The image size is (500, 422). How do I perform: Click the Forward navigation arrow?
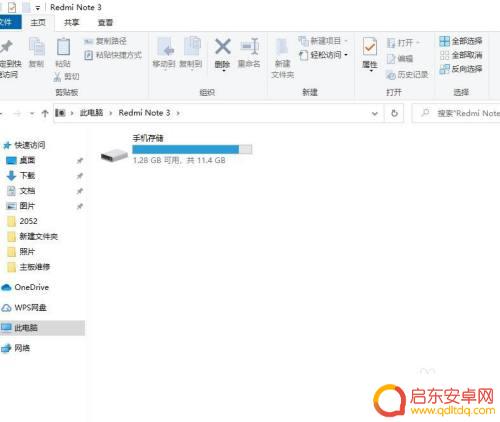tap(17, 113)
